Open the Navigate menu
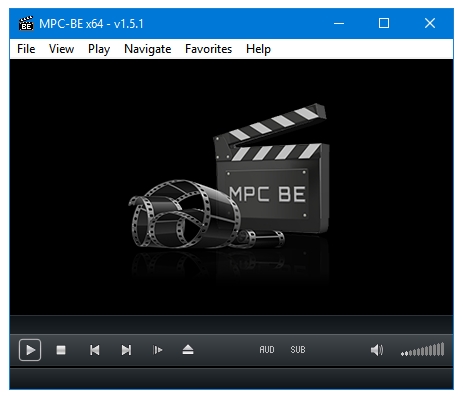Screen dimensions: 463x404 click(148, 49)
